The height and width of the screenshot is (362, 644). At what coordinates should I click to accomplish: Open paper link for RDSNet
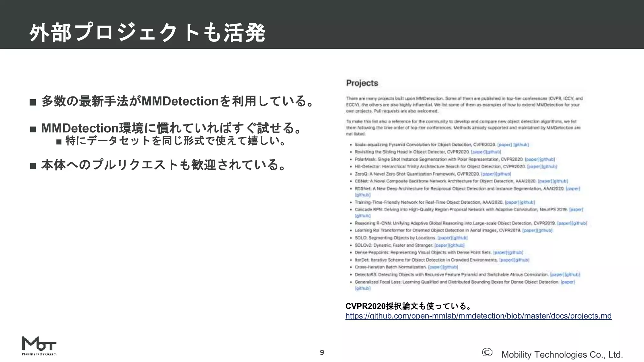click(x=573, y=189)
